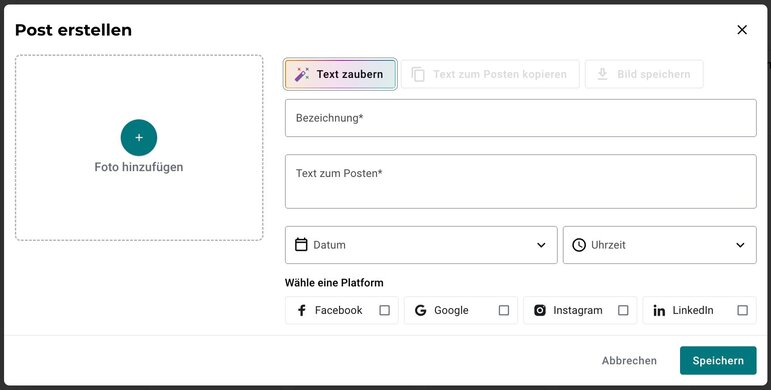
Task: Click the teal plus photo upload icon
Action: tap(139, 138)
